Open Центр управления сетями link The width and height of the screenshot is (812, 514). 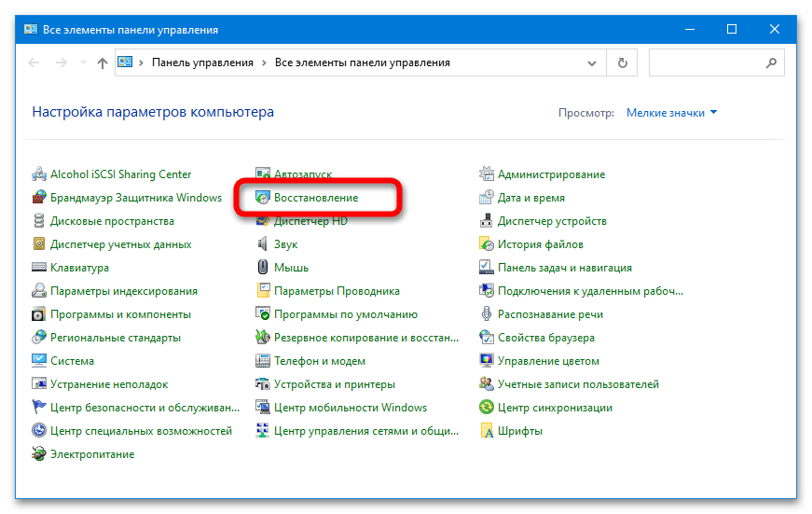click(x=366, y=431)
